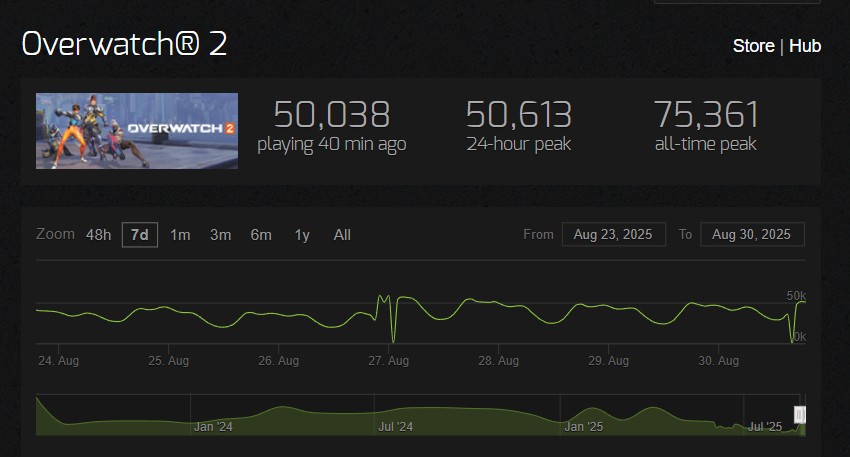
Task: Click the Overwatch® 2 page title
Action: click(124, 43)
